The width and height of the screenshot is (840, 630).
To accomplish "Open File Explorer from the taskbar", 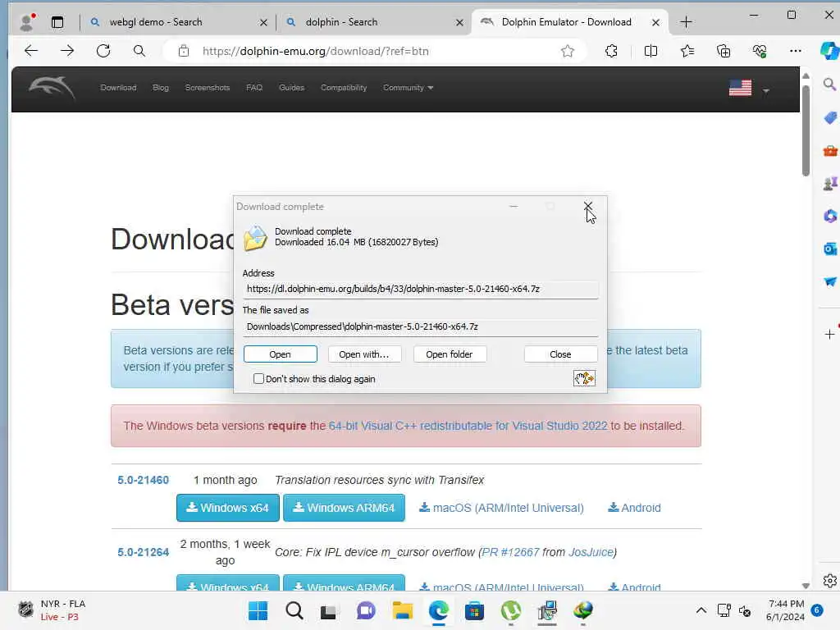I will pos(402,610).
